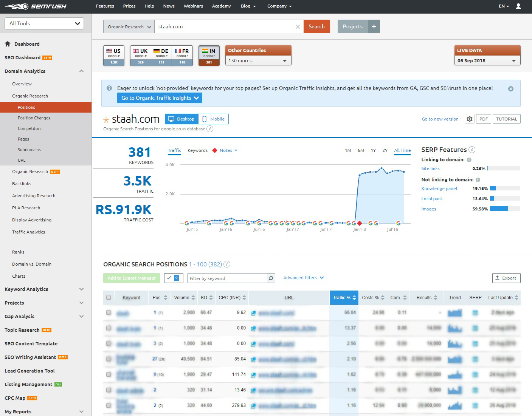Open the settings gear icon
Image resolution: width=532 pixels, height=416 pixels.
coord(470,119)
